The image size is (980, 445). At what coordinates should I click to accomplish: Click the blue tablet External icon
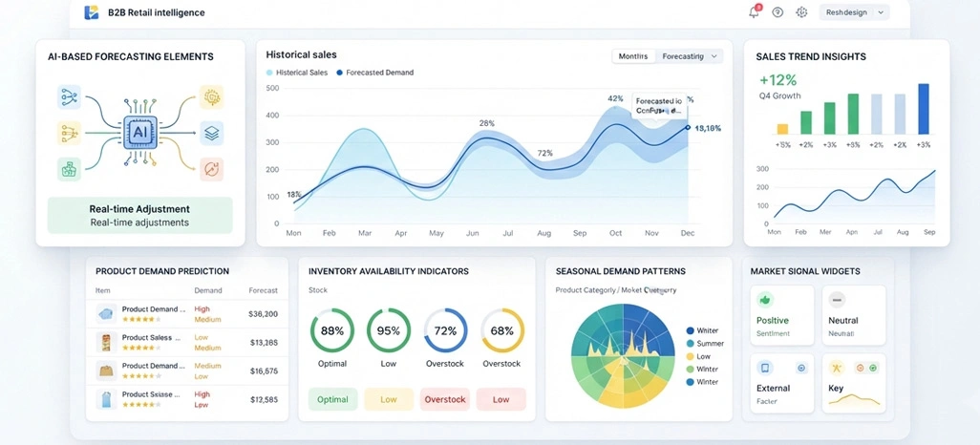765,368
